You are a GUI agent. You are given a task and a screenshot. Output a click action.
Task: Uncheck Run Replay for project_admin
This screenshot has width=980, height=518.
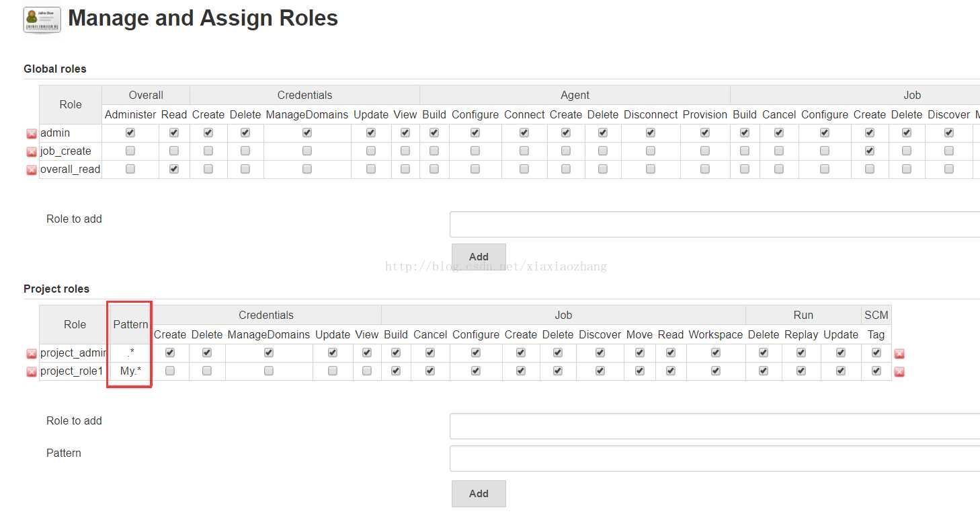801,353
